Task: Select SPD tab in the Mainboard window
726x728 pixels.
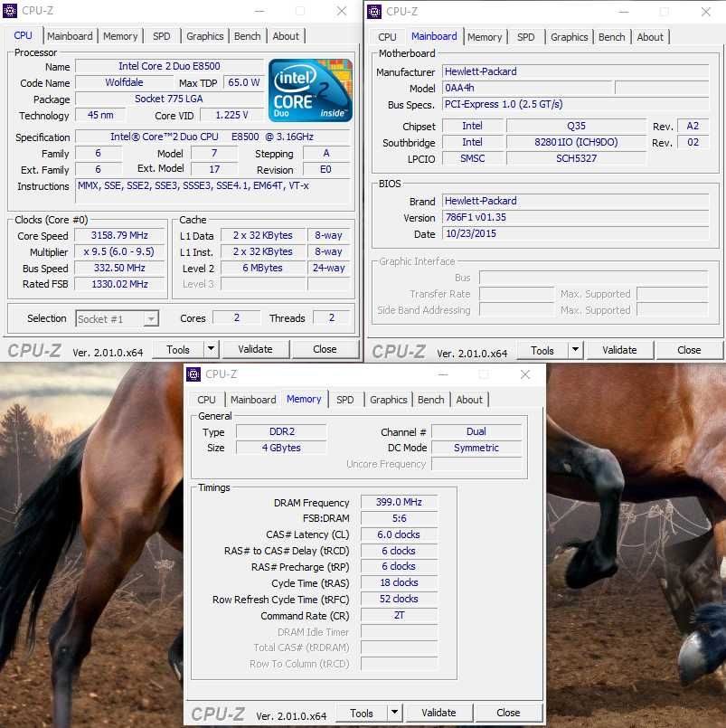Action: click(526, 37)
